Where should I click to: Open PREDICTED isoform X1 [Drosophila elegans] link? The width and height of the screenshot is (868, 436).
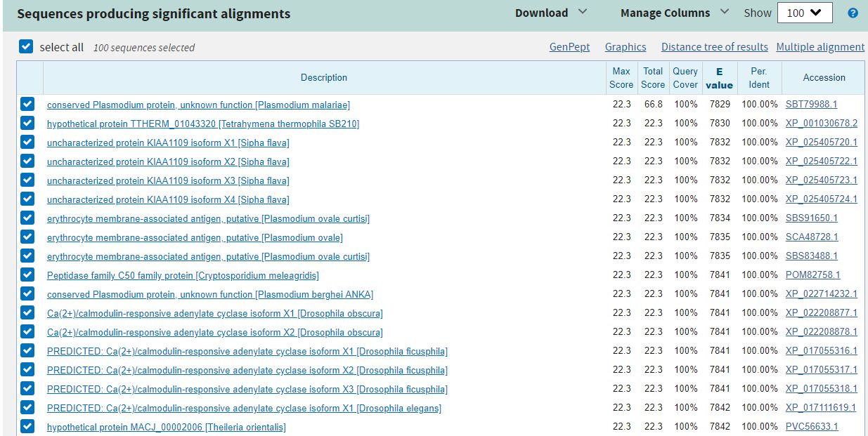[244, 408]
